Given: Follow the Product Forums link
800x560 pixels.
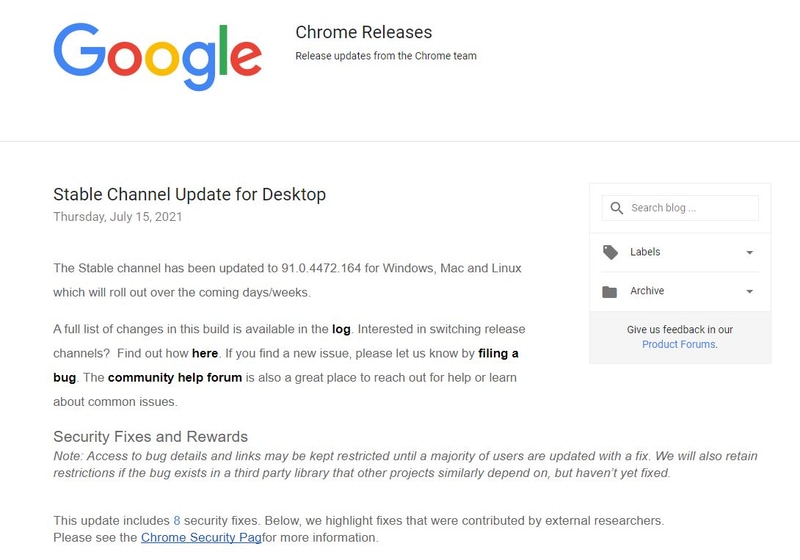Looking at the screenshot, I should pyautogui.click(x=679, y=344).
